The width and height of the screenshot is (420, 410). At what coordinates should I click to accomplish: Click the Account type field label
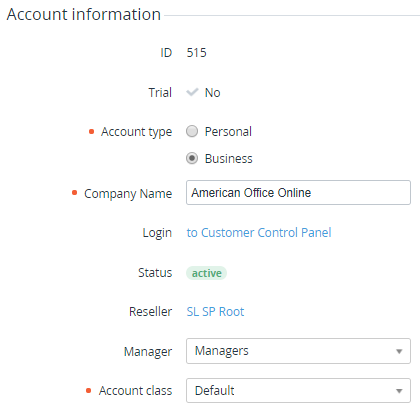point(137,132)
